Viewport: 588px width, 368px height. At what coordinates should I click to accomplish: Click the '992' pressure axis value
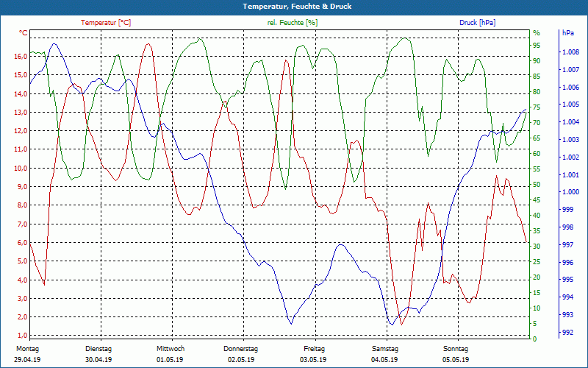(x=568, y=333)
